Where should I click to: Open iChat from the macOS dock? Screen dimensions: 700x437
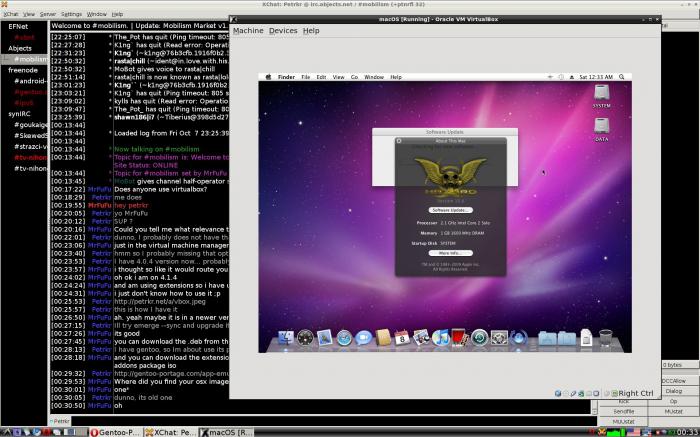363,338
